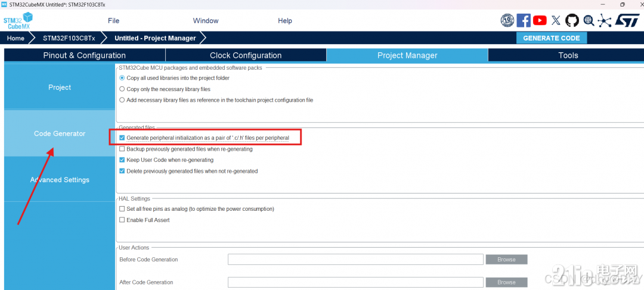Viewport: 644px width, 290px height.
Task: Click the STM32CubeMX logo icon
Action: pyautogui.click(x=18, y=20)
